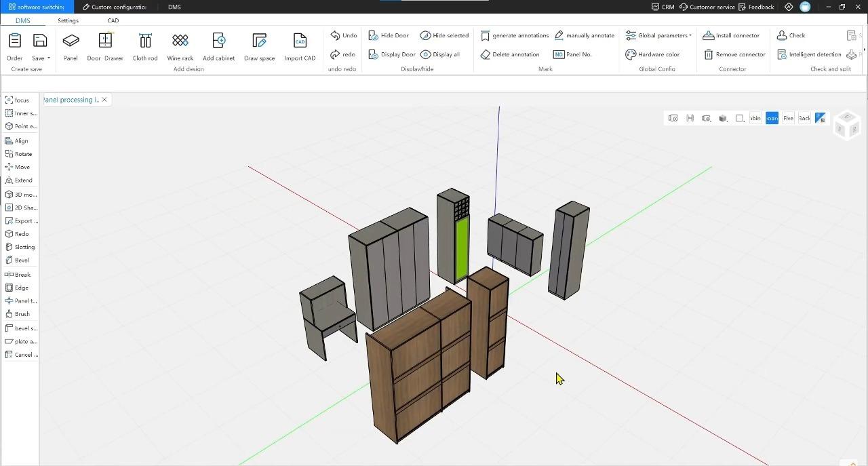Select the Panel processing document tab
This screenshot has width=868, height=466.
pyautogui.click(x=71, y=100)
